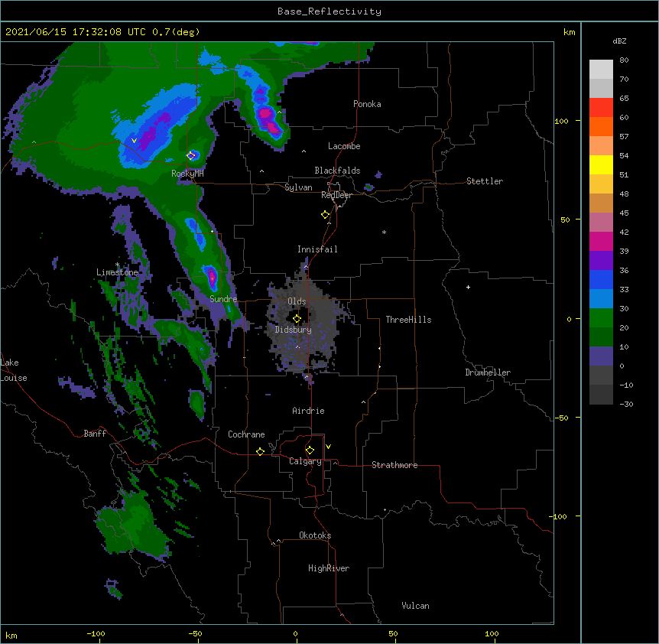The width and height of the screenshot is (659, 644).
Task: Click the Cochrane label
Action: click(x=246, y=434)
